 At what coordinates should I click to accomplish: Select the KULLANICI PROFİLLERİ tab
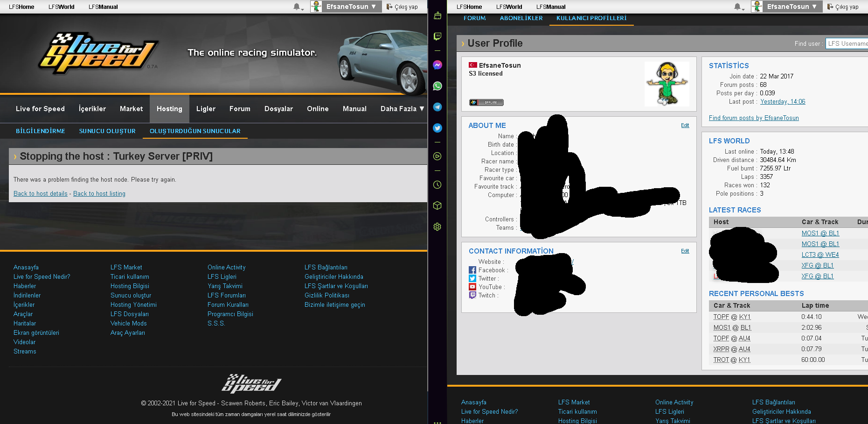[591, 18]
